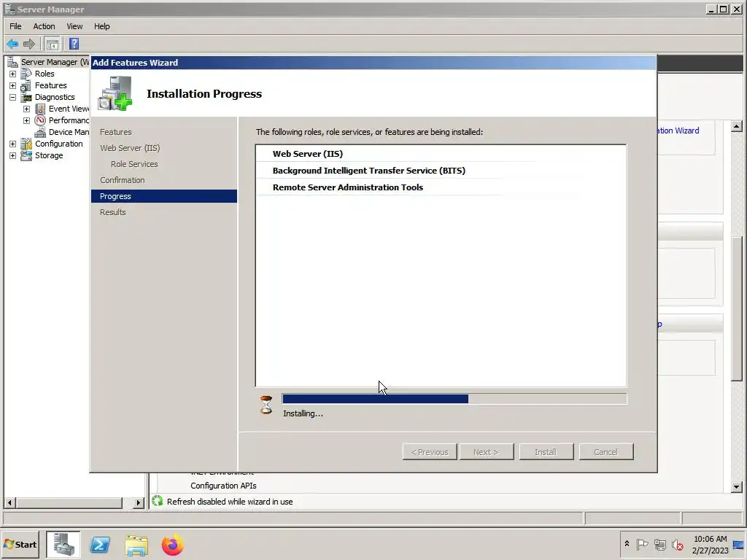Click the tree pane scroll left arrow
Screen dimensions: 747x560
(9, 502)
